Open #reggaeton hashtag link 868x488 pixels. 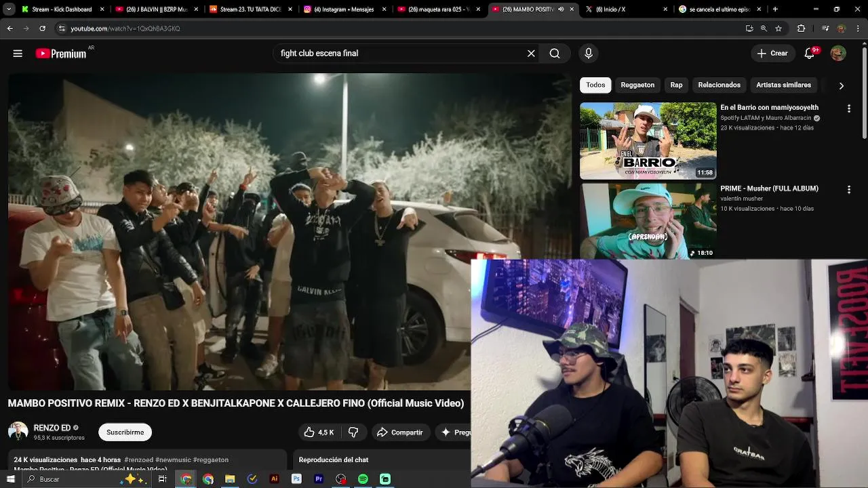coord(211,460)
